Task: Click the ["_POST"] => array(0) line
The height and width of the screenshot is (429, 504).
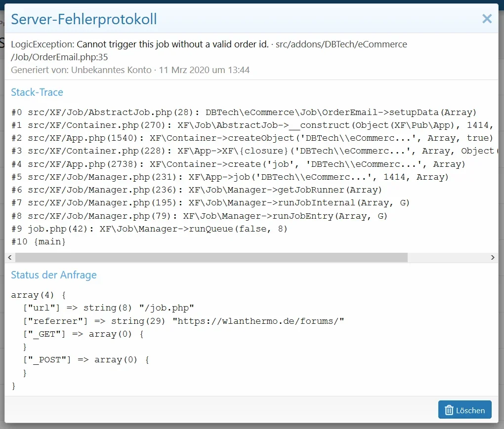Action: [x=86, y=360]
